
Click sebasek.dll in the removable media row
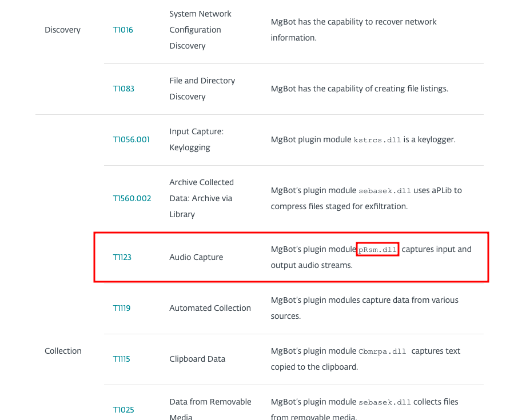click(x=385, y=402)
